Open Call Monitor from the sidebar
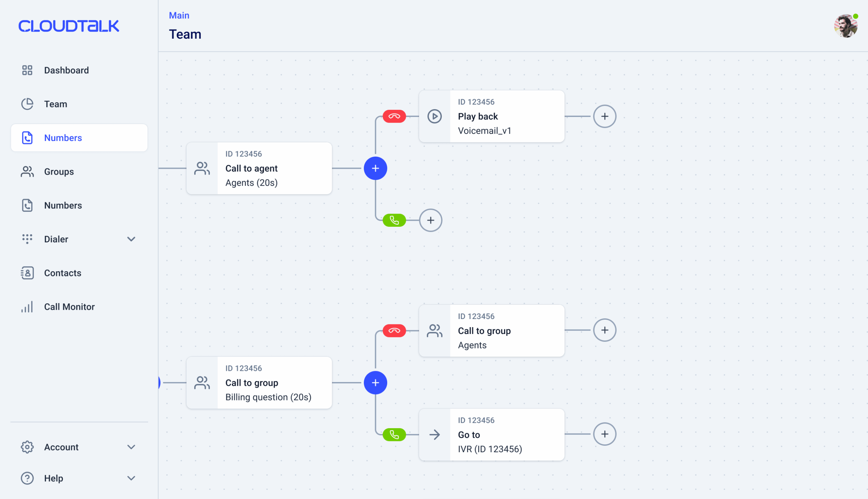Viewport: 868px width, 499px height. coord(69,307)
